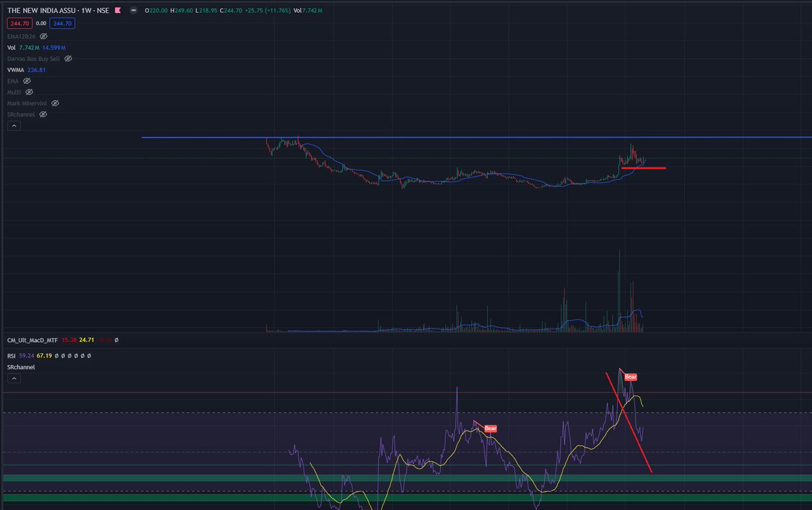This screenshot has width=812, height=510.
Task: Click the upper Bear label on RSI peak
Action: [631, 377]
